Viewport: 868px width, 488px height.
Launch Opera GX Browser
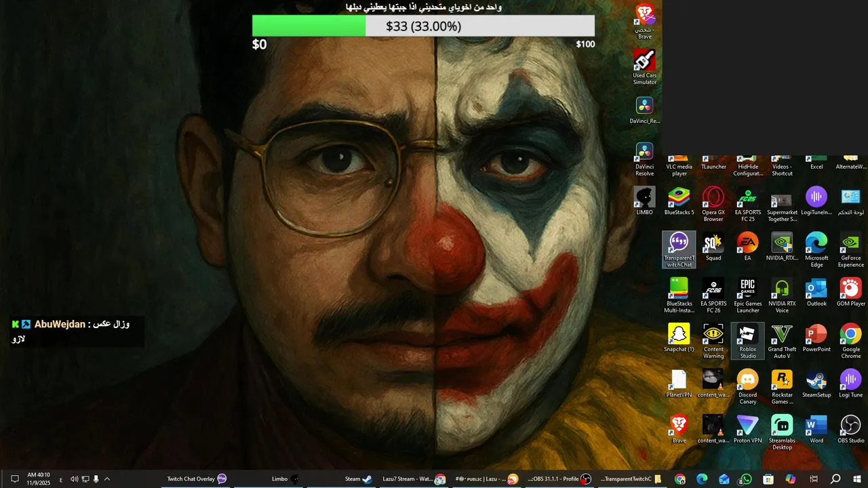click(x=713, y=205)
